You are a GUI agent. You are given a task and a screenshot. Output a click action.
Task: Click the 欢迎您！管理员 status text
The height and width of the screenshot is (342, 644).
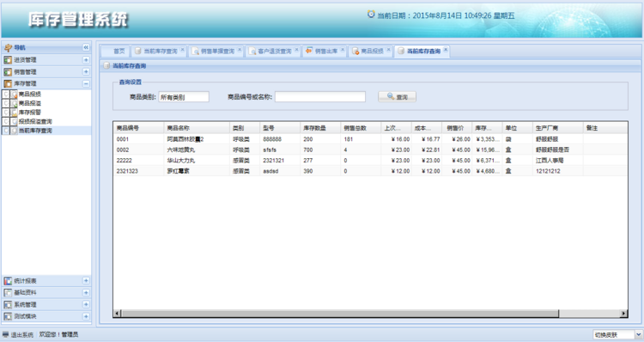[x=58, y=335]
